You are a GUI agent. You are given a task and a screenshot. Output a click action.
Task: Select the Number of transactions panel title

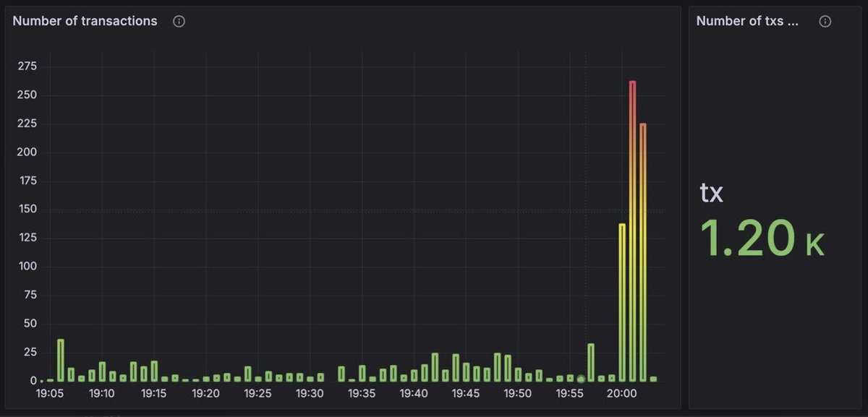tap(84, 21)
